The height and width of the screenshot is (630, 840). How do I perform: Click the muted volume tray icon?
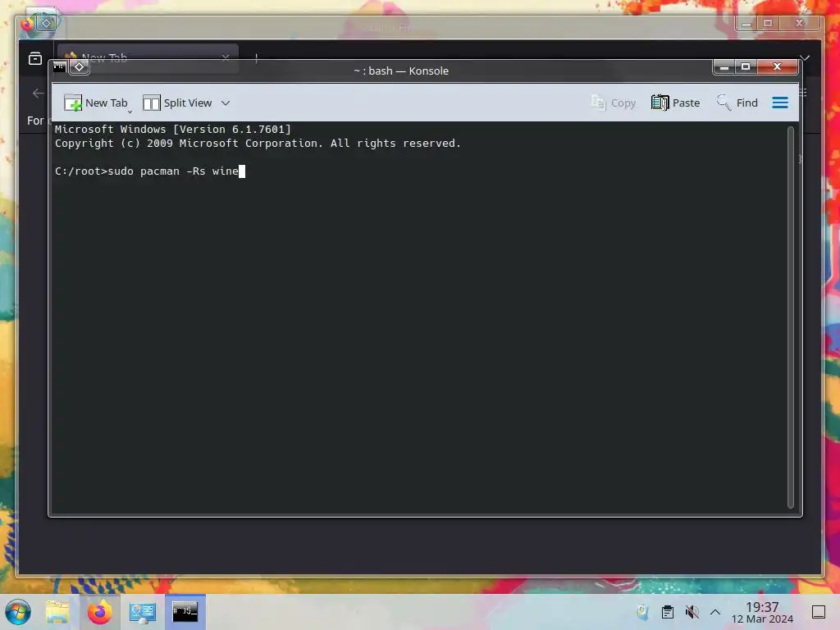click(692, 612)
